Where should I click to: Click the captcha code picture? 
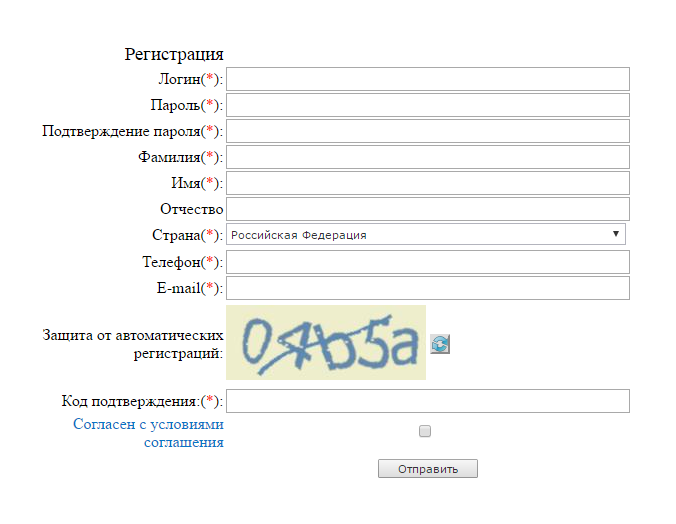click(326, 343)
